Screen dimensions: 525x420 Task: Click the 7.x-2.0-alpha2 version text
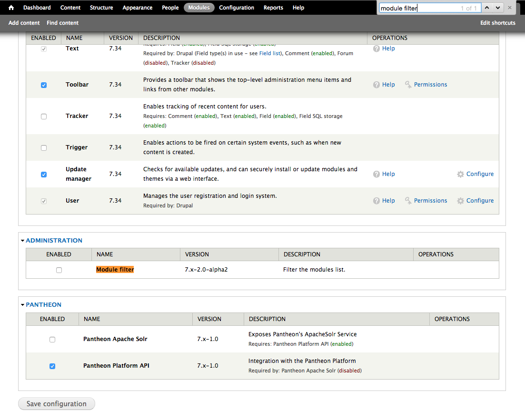[206, 270]
